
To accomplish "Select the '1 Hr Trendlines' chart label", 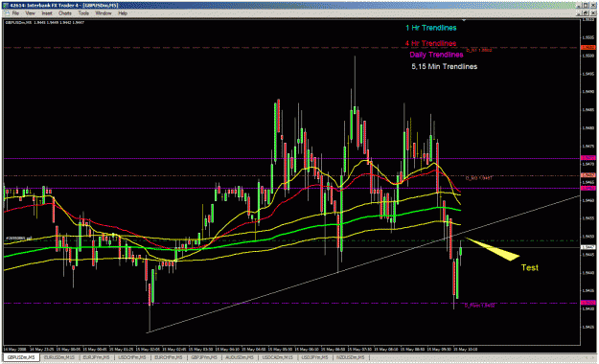I will (431, 28).
